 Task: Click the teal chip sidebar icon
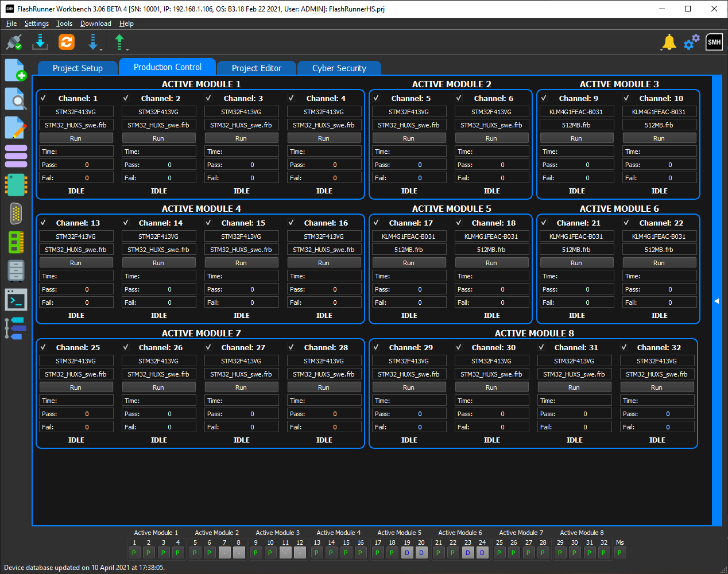[x=16, y=185]
